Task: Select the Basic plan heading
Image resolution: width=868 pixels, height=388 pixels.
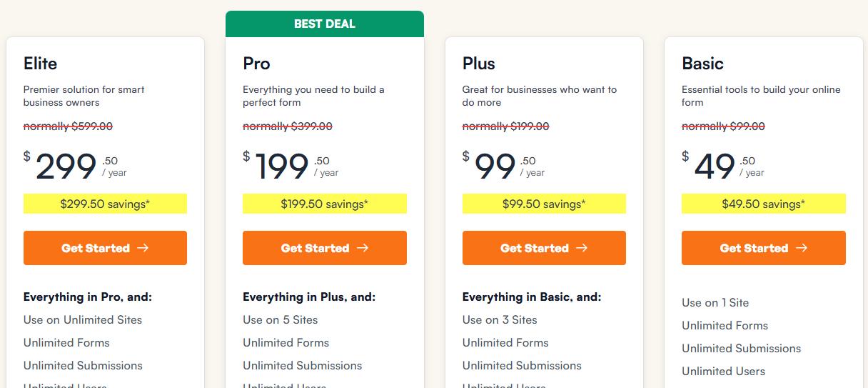Action: coord(703,64)
